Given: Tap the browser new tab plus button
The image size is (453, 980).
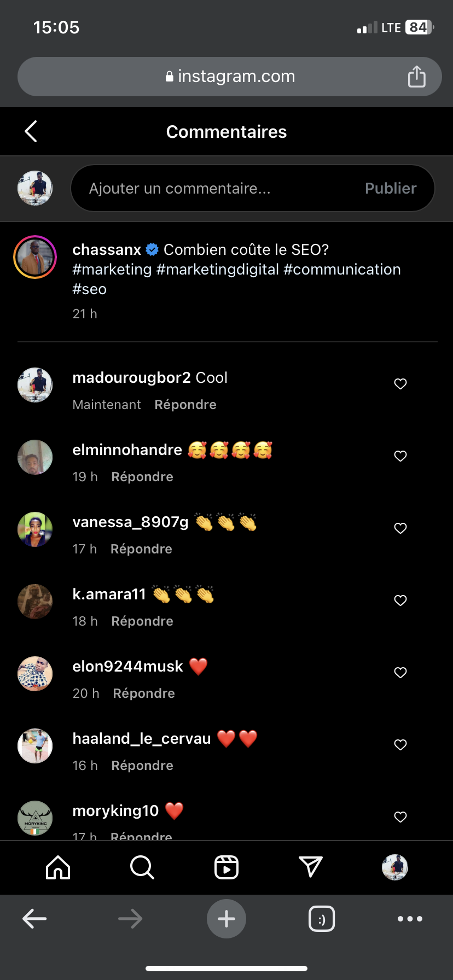Looking at the screenshot, I should point(226,919).
